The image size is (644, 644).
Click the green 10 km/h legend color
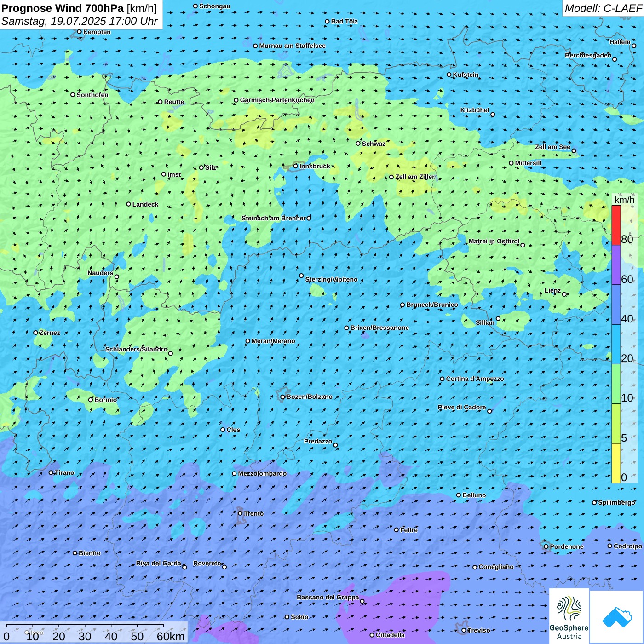point(616,384)
